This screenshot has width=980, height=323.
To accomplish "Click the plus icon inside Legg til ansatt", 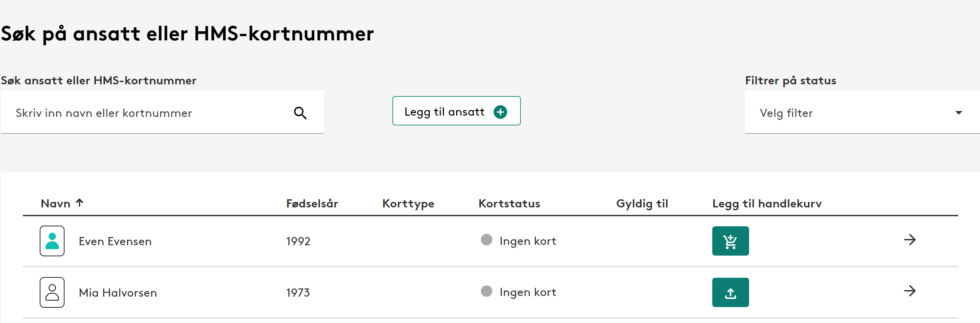I will click(500, 111).
